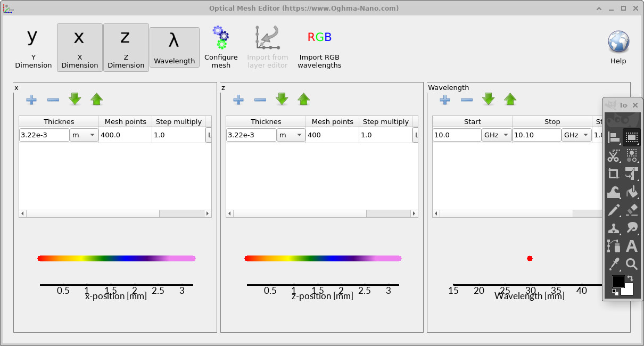Swap foreground and background colors

630,278
